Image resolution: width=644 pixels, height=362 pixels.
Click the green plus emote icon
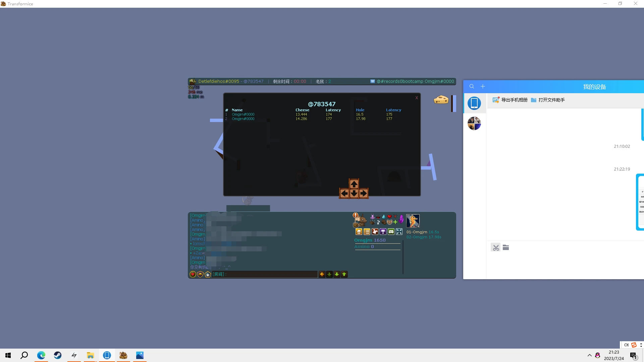coord(395,222)
